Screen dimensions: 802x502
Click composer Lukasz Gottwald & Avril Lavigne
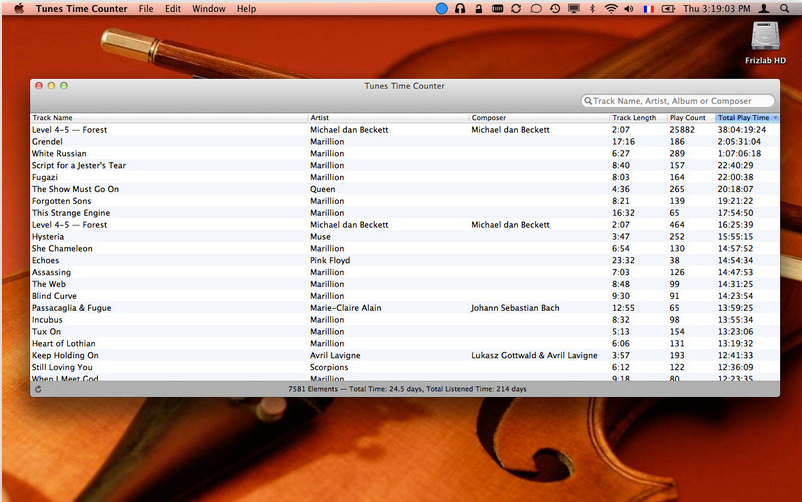point(534,356)
